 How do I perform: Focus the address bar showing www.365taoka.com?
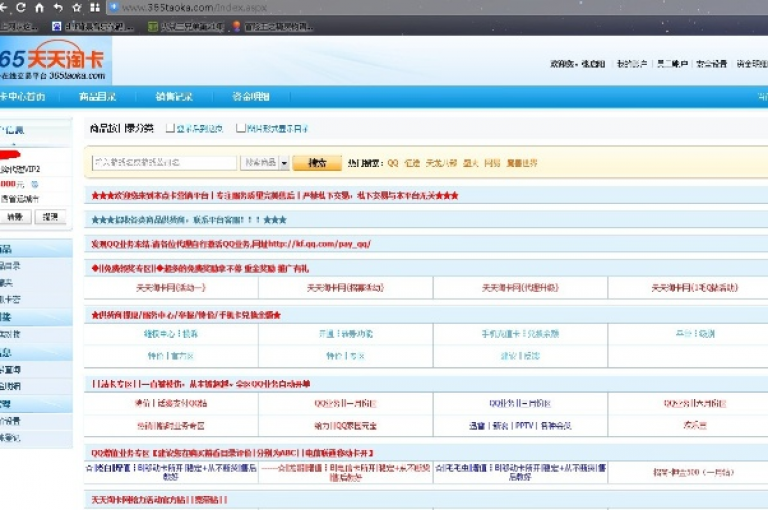click(x=193, y=7)
